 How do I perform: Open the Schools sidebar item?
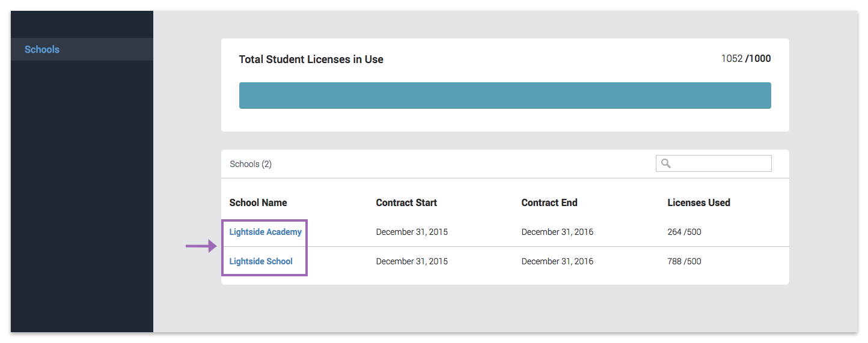[x=82, y=49]
